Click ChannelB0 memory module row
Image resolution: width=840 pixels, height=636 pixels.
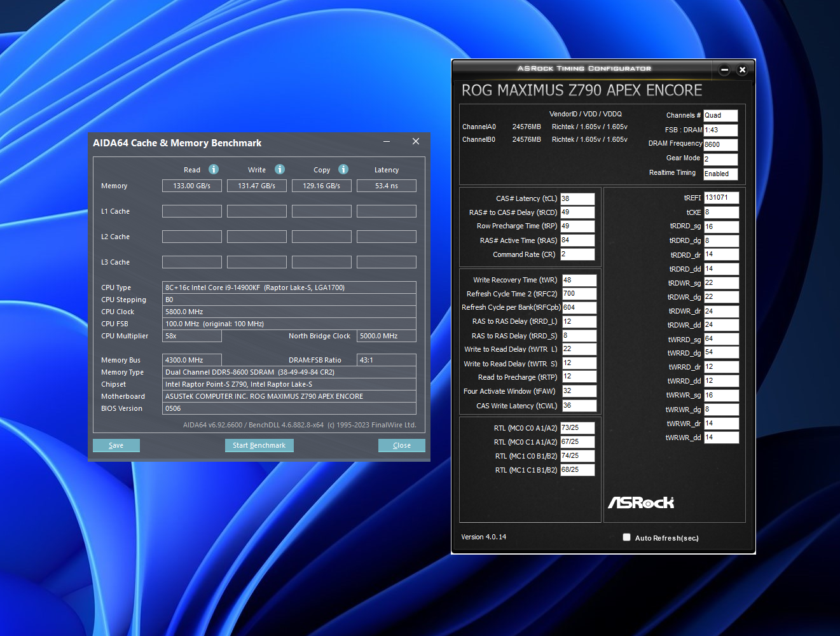pyautogui.click(x=545, y=139)
